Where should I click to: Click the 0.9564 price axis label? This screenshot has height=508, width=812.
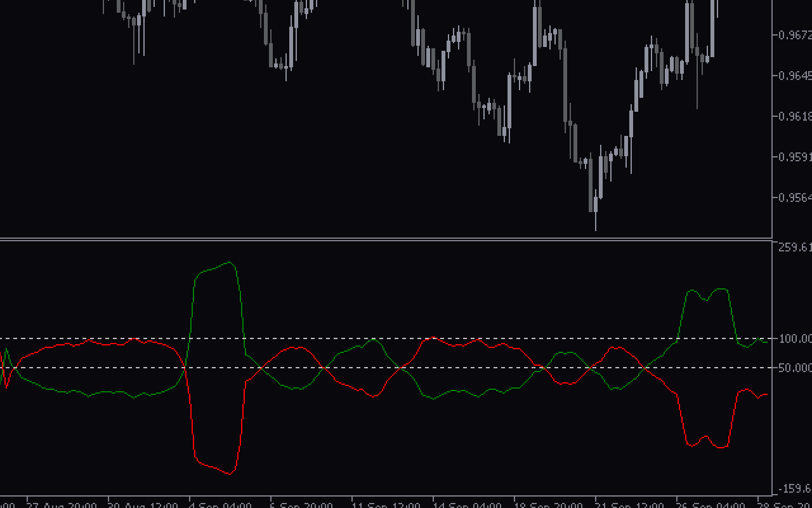[795, 197]
